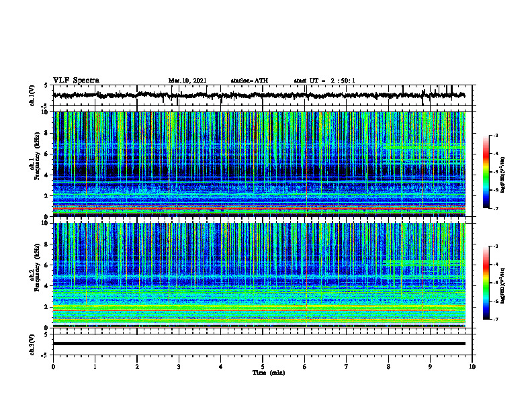Select the date text 'Mar.10, 2021'
The width and height of the screenshot is (532, 411).
pyautogui.click(x=187, y=81)
